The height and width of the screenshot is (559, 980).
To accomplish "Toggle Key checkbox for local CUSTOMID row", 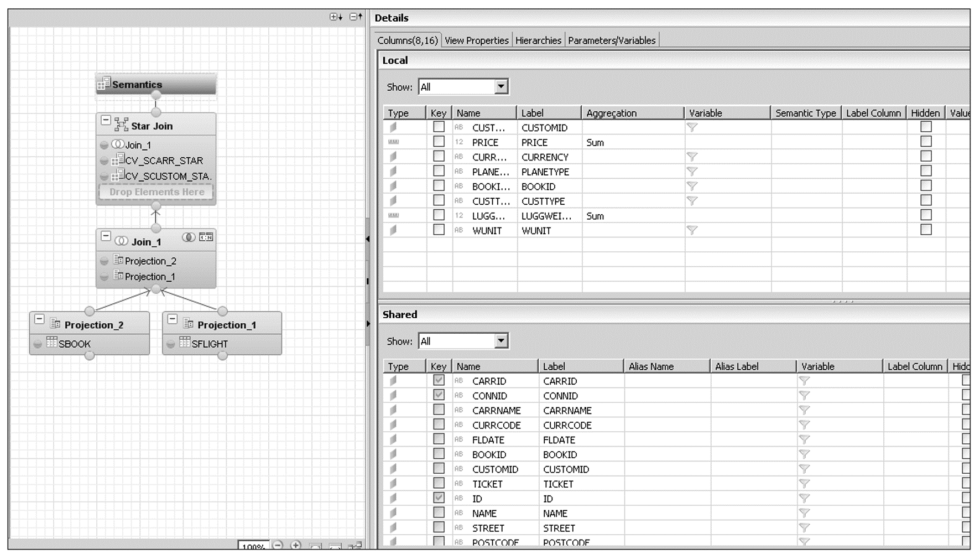I will pyautogui.click(x=439, y=127).
